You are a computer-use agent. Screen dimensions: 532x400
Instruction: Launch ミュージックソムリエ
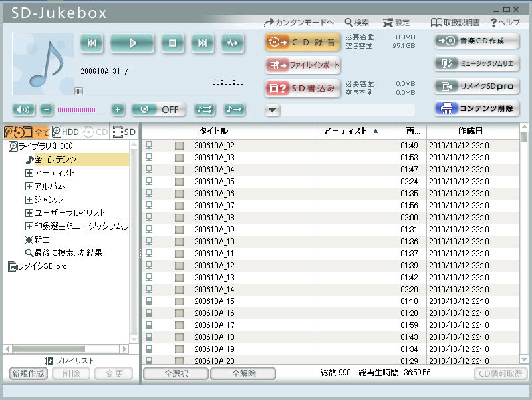click(x=477, y=63)
